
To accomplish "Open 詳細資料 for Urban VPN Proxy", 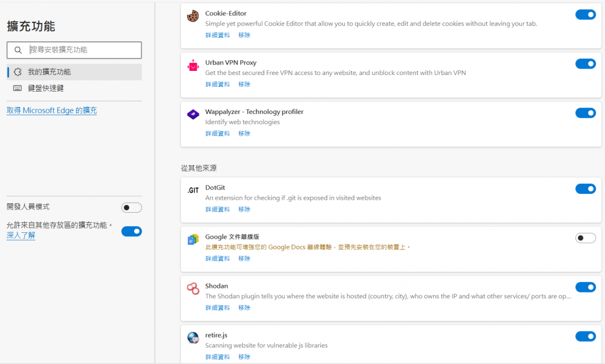I will pos(217,84).
